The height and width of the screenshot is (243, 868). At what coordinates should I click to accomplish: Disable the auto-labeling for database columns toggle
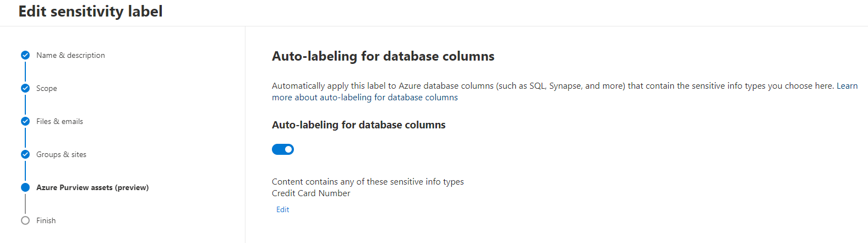[283, 149]
